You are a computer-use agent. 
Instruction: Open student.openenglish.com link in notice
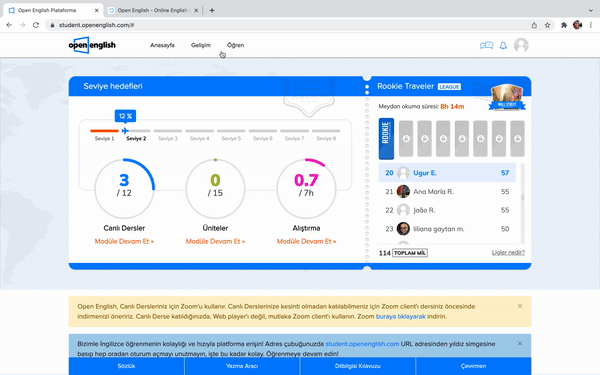[x=362, y=344]
